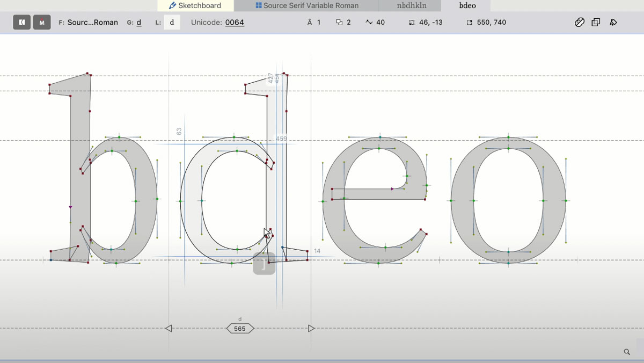This screenshot has width=644, height=363.
Task: Click the magnifier zoom icon at bottom right
Action: 627,352
